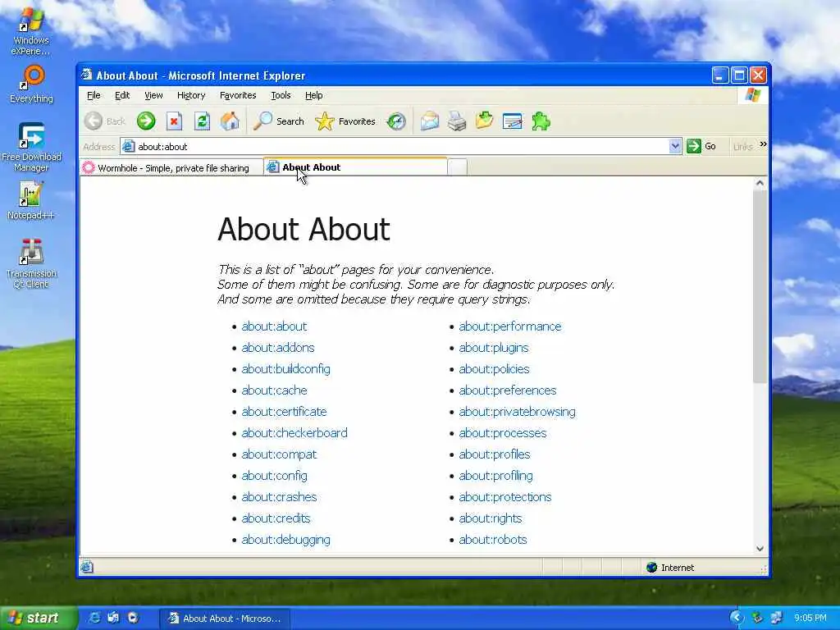
Task: Click the new tab button beside tabs
Action: 457,167
